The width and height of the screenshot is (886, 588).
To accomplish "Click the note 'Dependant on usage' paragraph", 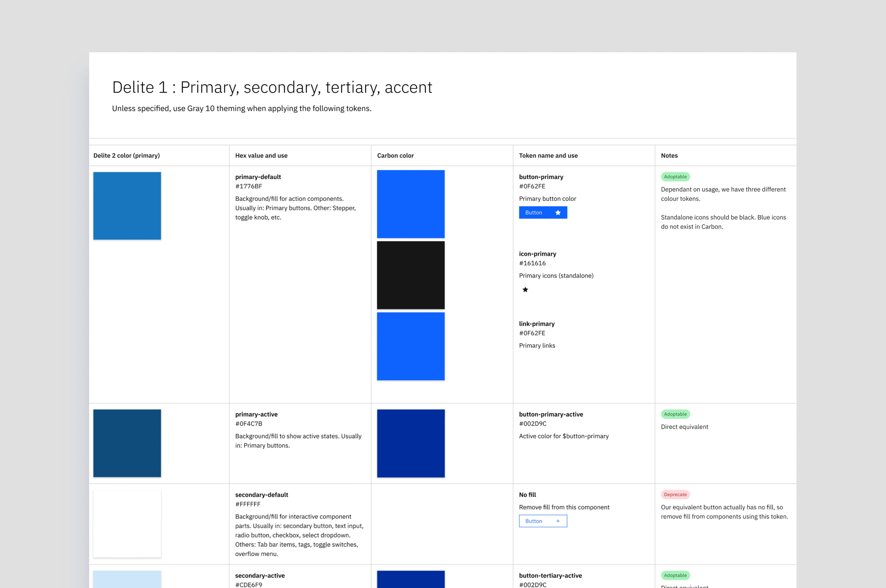I will [x=723, y=194].
